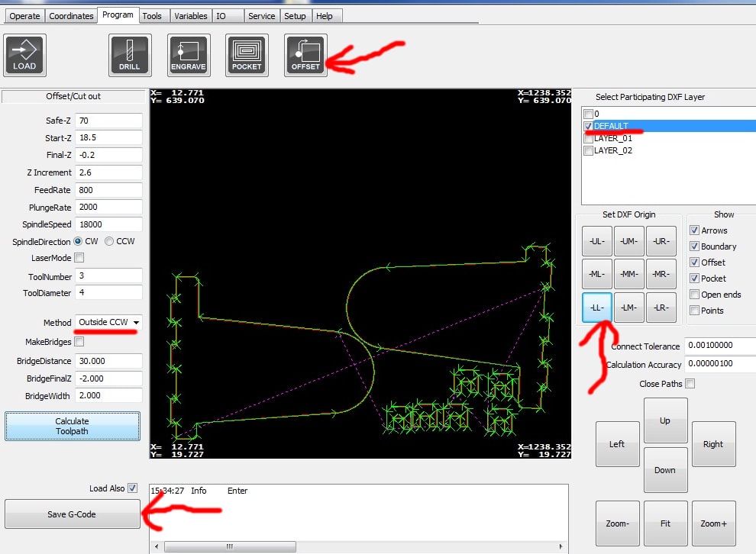Open the Setup tab
The width and height of the screenshot is (756, 554).
pos(295,16)
